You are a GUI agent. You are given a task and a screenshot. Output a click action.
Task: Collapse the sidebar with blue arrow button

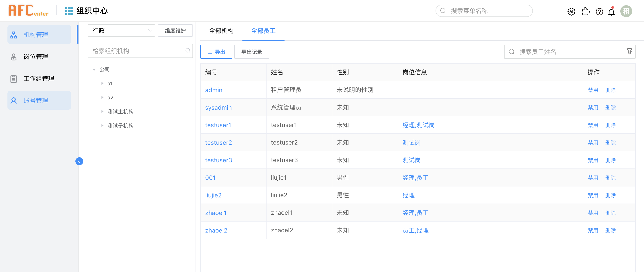coord(79,161)
